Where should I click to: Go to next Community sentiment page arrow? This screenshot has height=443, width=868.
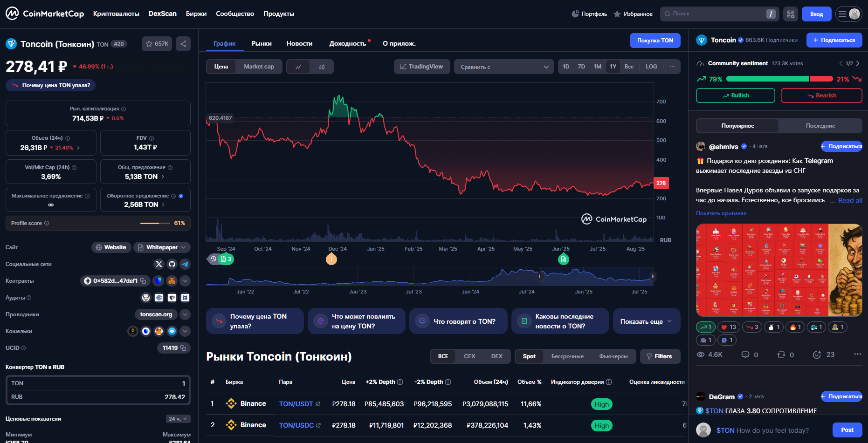858,63
